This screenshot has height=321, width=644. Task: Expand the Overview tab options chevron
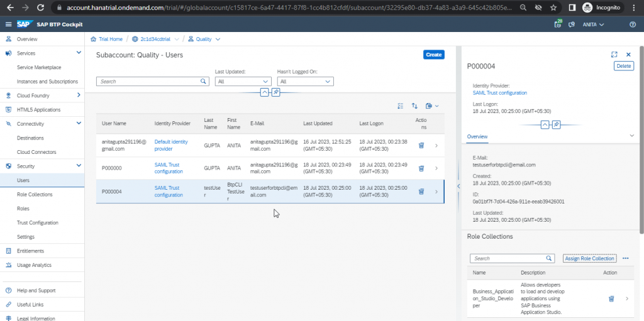[631, 136]
